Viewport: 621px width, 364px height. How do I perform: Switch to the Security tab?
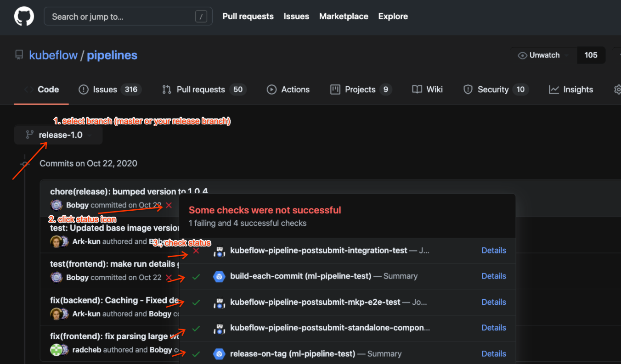496,90
